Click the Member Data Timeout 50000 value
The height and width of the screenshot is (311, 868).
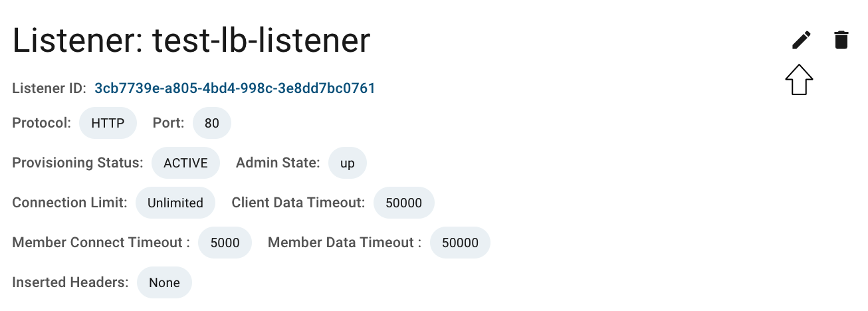(460, 243)
